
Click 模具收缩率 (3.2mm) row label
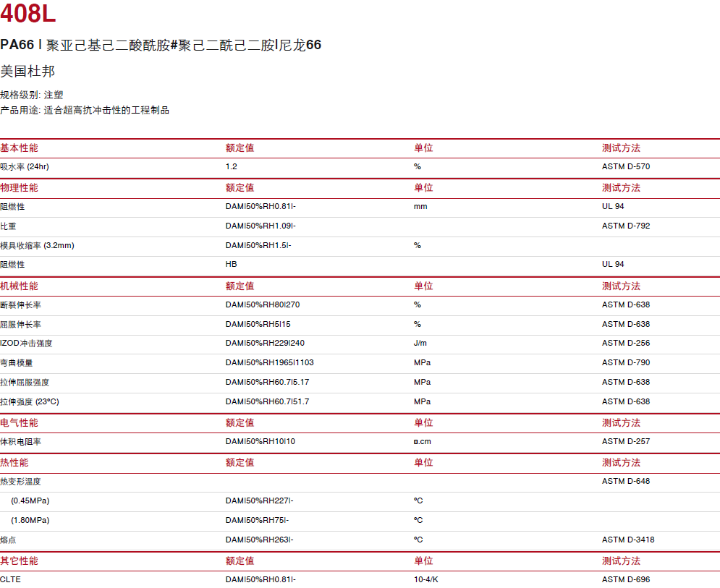[x=37, y=246]
